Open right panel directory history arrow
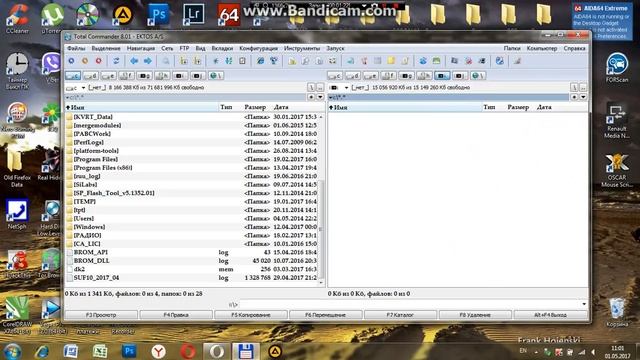This screenshot has width=640, height=360. (583, 97)
